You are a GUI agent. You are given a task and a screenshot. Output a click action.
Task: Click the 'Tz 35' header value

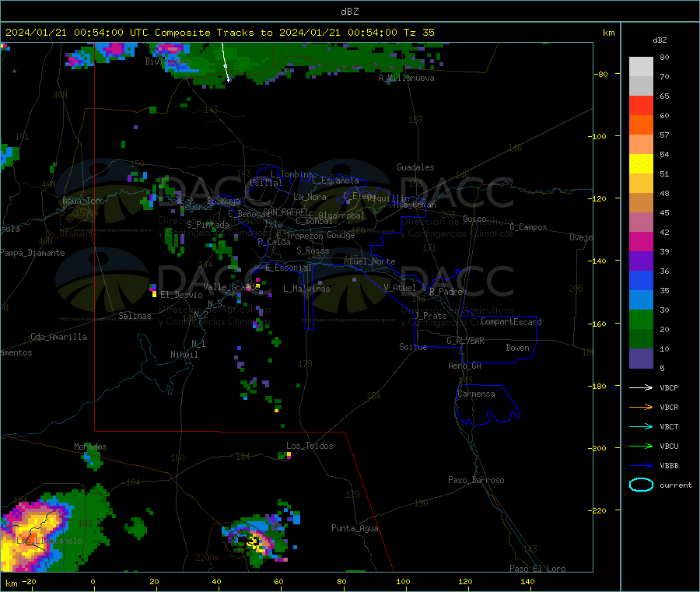tap(418, 33)
